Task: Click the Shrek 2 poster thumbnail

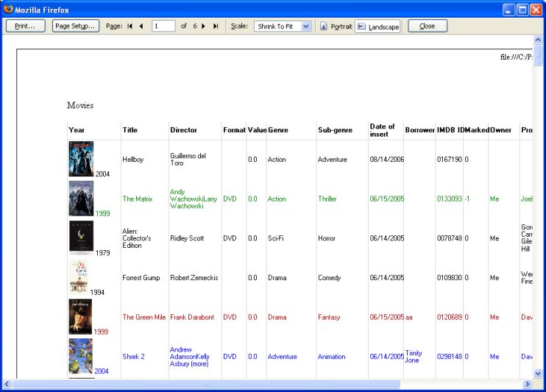Action: (81, 356)
